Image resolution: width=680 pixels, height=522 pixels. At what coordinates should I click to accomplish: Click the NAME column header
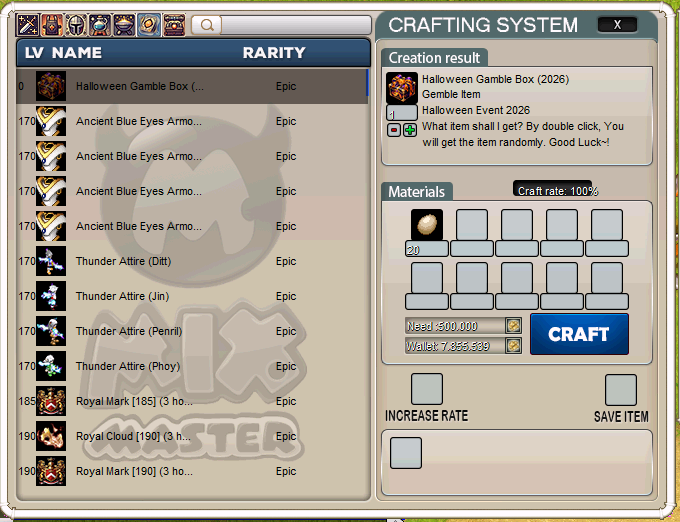pyautogui.click(x=77, y=53)
